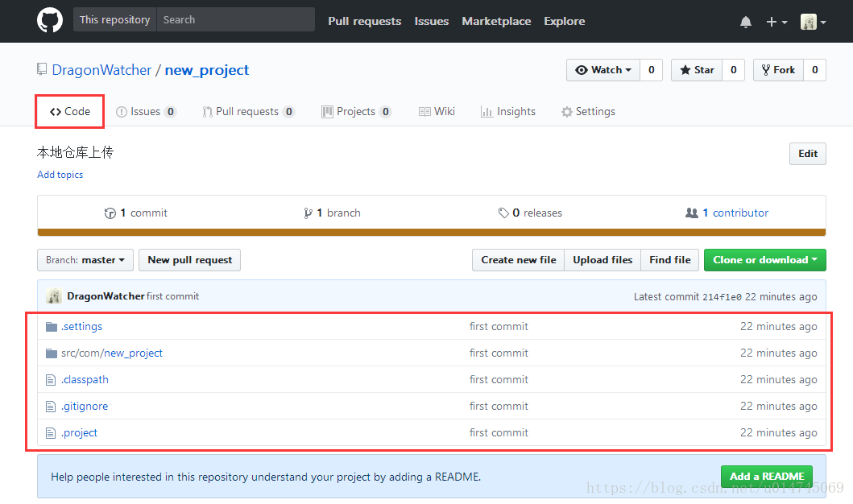Image resolution: width=853 pixels, height=504 pixels.
Task: Fork the repository
Action: coord(778,69)
